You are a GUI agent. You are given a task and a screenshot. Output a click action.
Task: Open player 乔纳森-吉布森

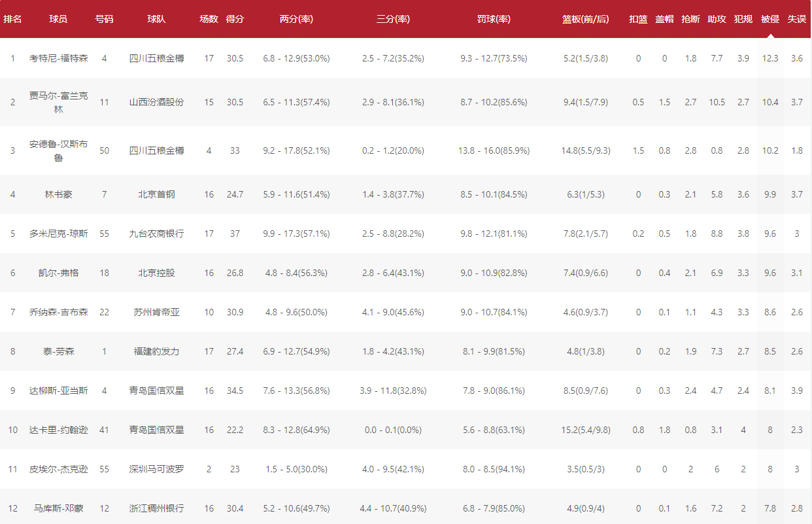point(58,312)
